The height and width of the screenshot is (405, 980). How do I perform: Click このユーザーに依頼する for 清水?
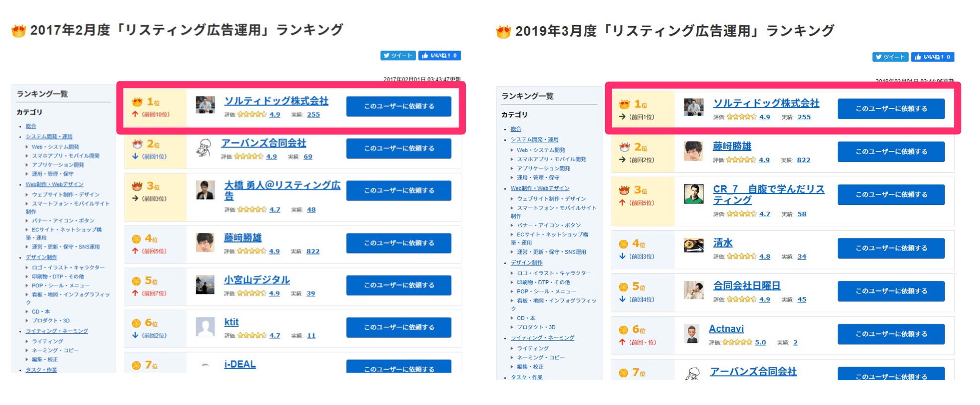point(891,248)
